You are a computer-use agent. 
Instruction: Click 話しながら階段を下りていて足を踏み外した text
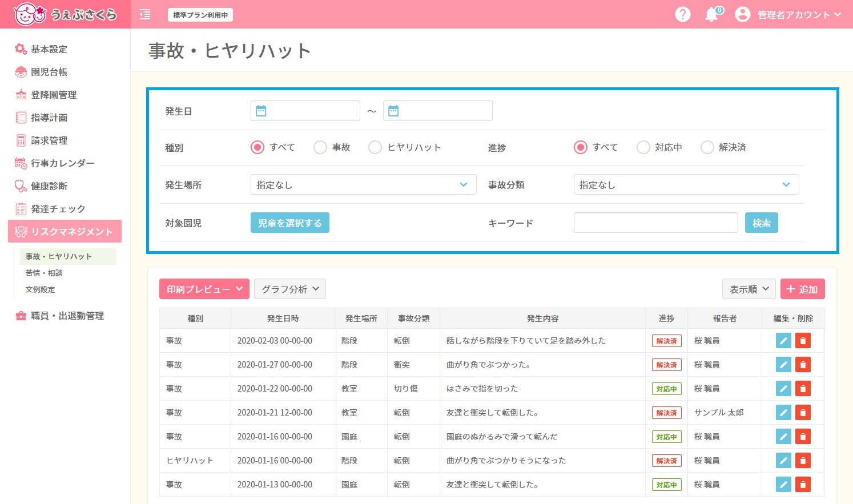(526, 341)
